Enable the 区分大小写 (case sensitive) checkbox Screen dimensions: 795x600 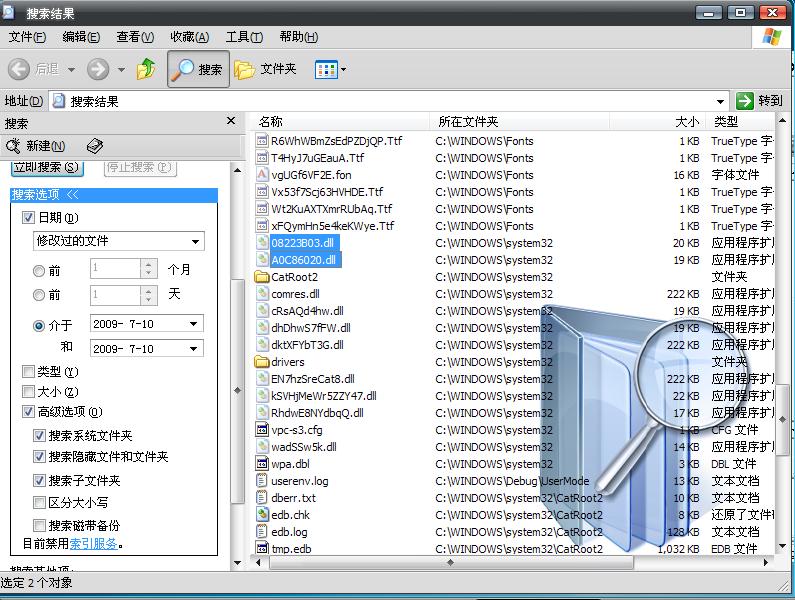click(x=39, y=503)
